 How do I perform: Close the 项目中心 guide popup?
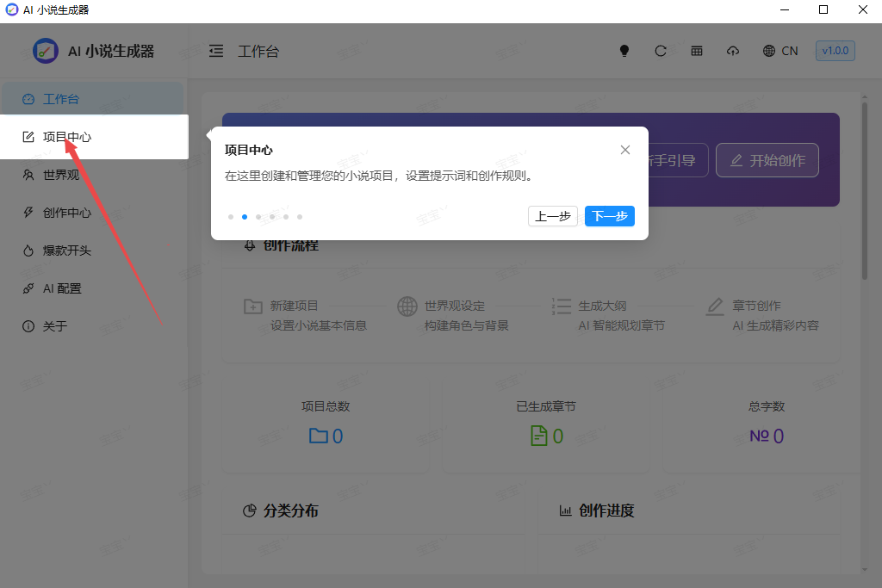[625, 150]
